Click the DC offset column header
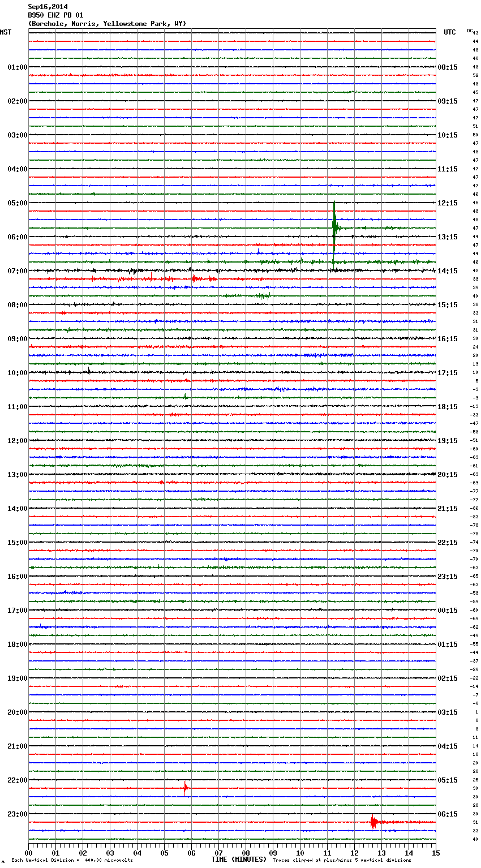 point(470,31)
